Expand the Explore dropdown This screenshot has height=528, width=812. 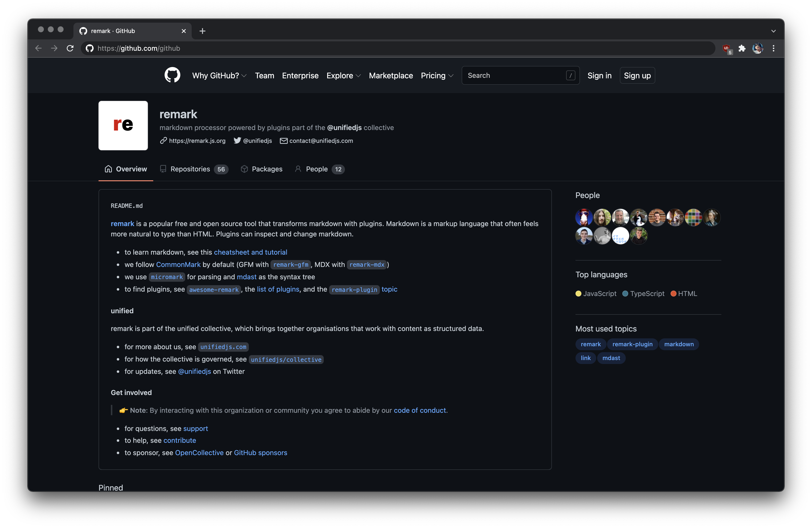click(343, 75)
